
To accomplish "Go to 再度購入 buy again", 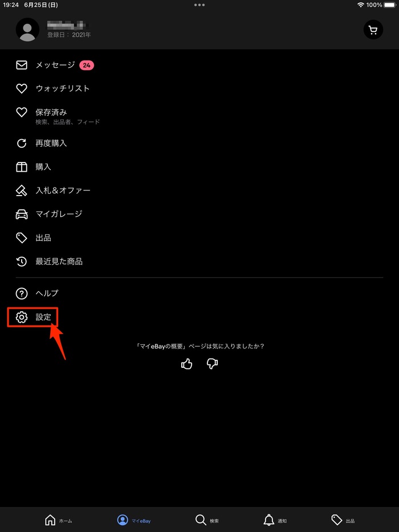I will [x=199, y=143].
